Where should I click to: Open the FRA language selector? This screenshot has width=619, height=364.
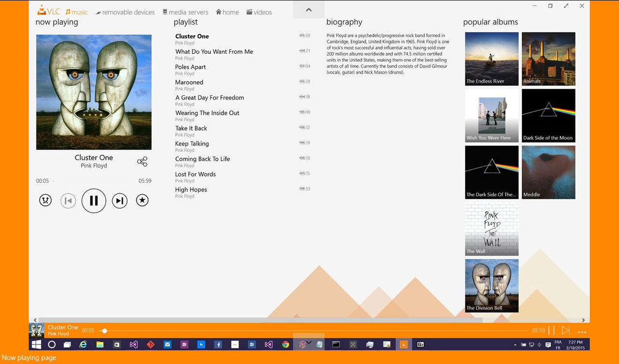pos(558,344)
